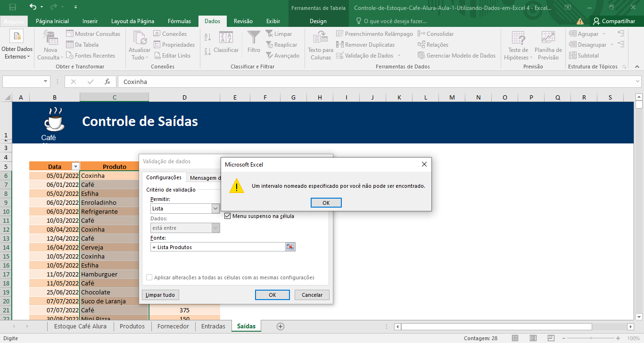Viewport: 644px width, 343px height.
Task: Open the Arquivo menu
Action: coord(13,21)
